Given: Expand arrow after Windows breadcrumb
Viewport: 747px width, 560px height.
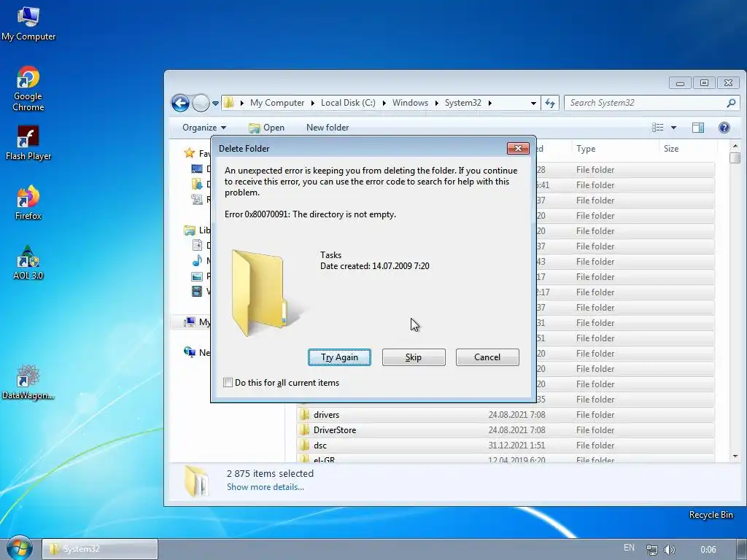Looking at the screenshot, I should [x=436, y=104].
